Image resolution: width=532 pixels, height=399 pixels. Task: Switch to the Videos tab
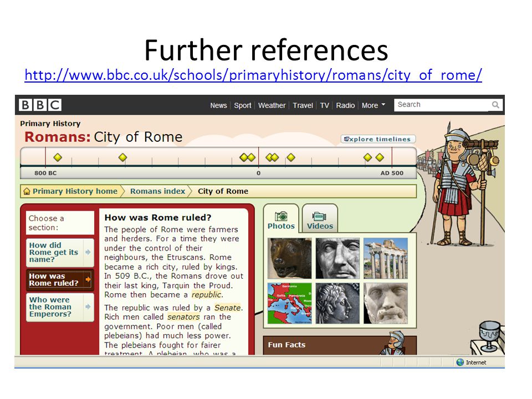320,220
